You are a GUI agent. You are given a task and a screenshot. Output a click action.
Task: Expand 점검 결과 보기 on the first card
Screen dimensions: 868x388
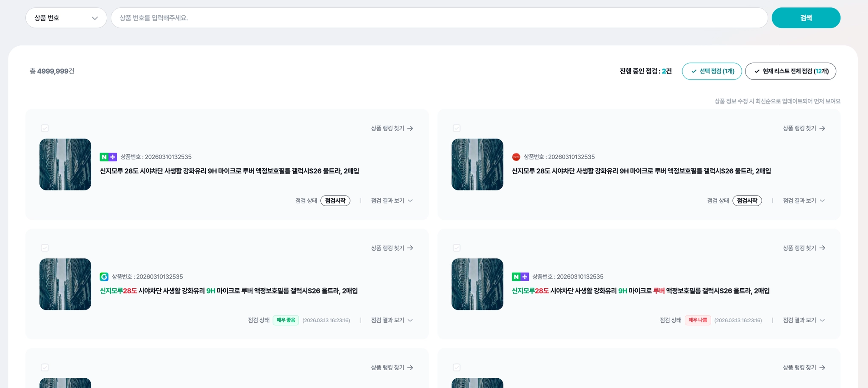pyautogui.click(x=392, y=201)
